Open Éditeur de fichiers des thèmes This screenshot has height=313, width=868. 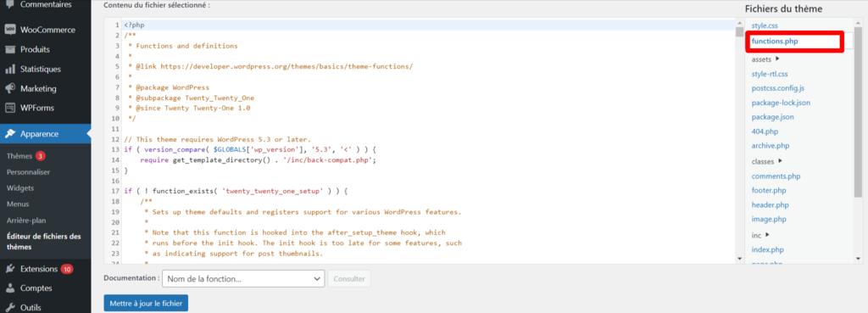click(x=44, y=242)
